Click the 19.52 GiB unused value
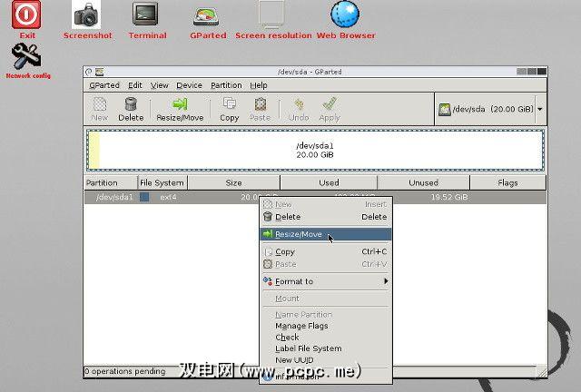581x392 pixels. 449,197
